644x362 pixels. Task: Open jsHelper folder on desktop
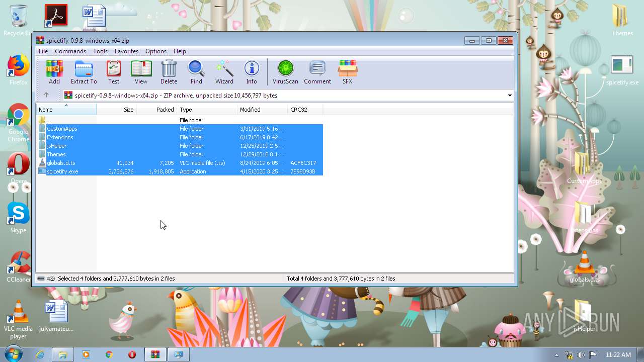coord(584,317)
